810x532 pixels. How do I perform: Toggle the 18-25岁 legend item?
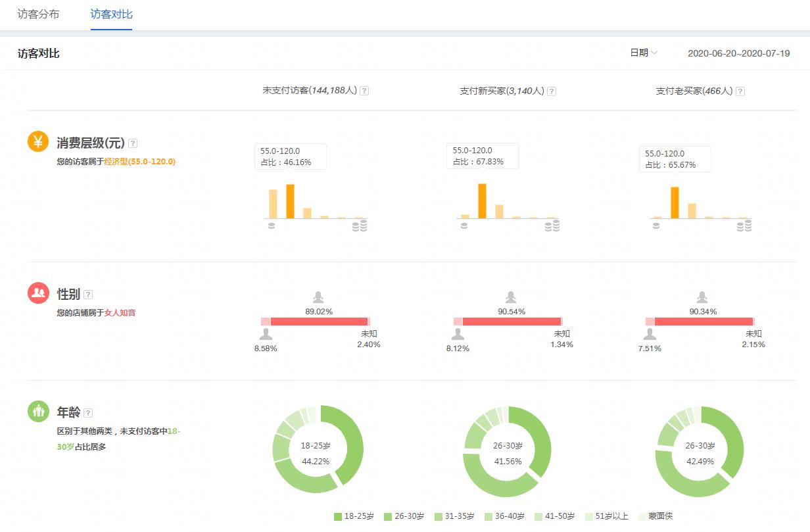point(354,516)
